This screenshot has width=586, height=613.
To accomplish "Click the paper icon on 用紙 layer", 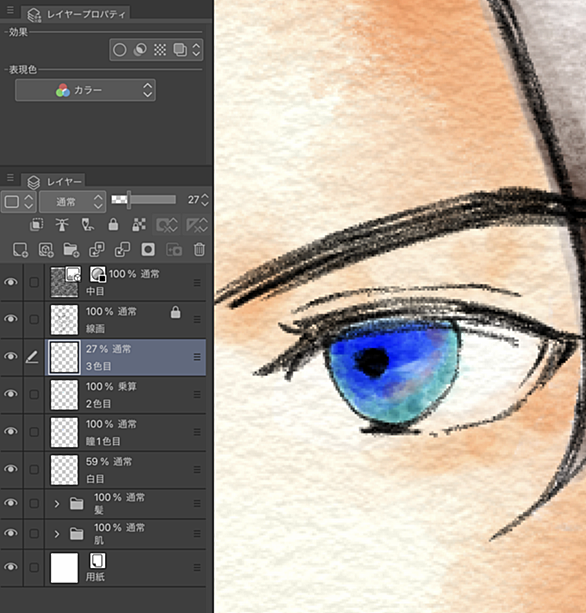I will 97,561.
